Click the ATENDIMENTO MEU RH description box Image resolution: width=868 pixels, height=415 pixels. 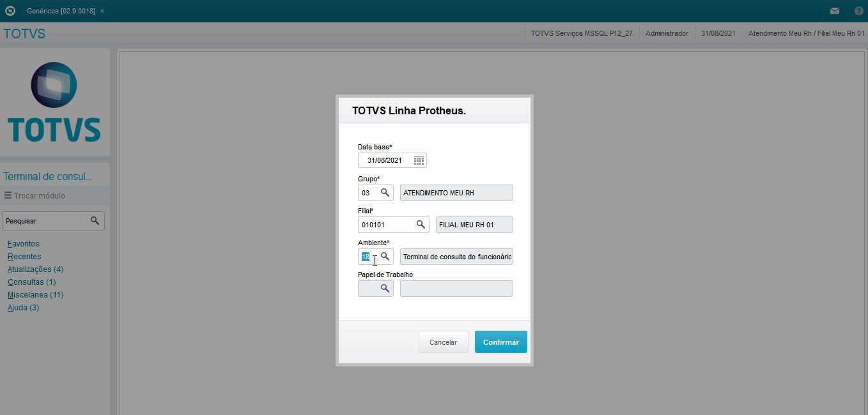click(x=456, y=192)
